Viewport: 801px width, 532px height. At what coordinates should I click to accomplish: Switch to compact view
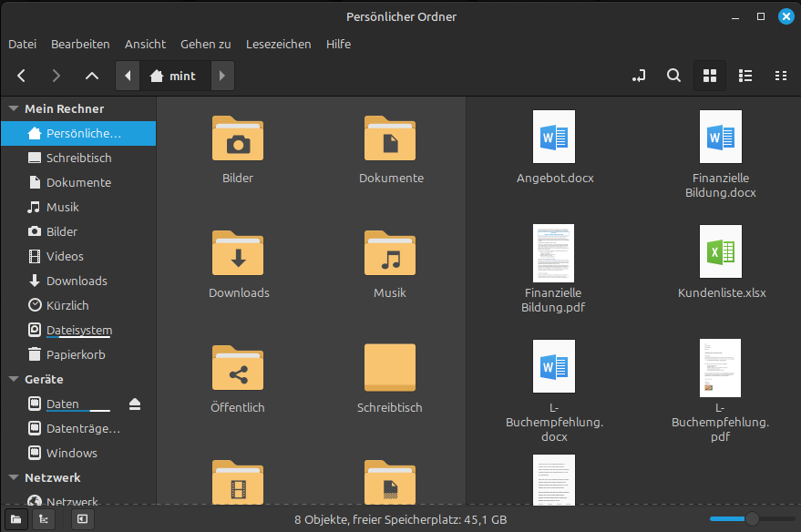pos(780,76)
